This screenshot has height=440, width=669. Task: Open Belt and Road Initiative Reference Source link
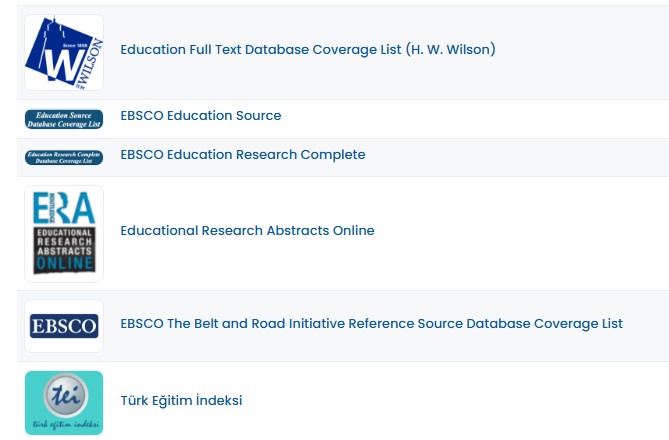point(371,324)
